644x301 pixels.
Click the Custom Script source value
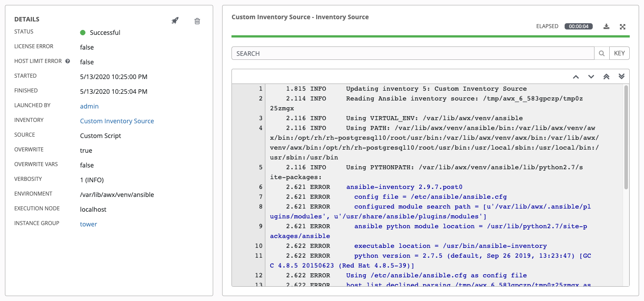click(x=100, y=136)
